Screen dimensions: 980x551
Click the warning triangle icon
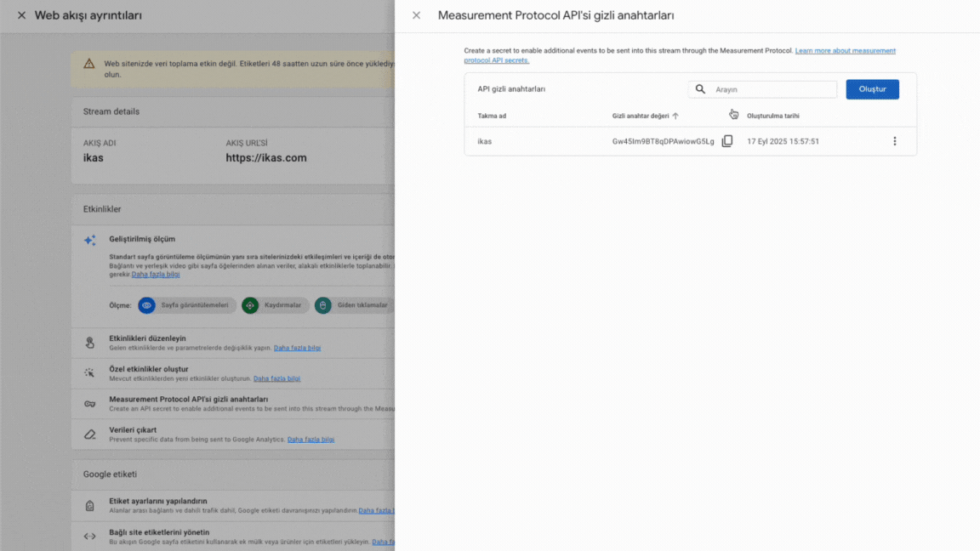pos(89,64)
